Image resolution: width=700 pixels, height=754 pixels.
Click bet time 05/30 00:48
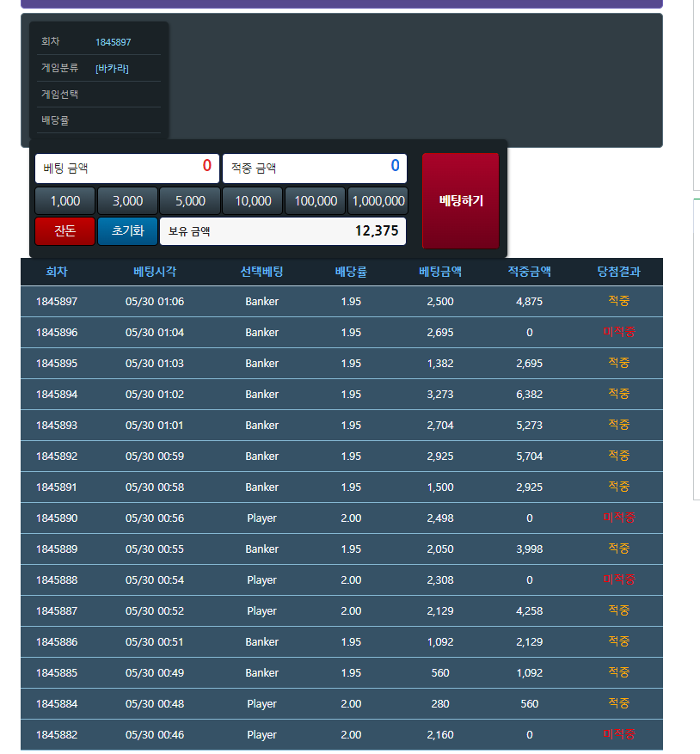click(155, 704)
